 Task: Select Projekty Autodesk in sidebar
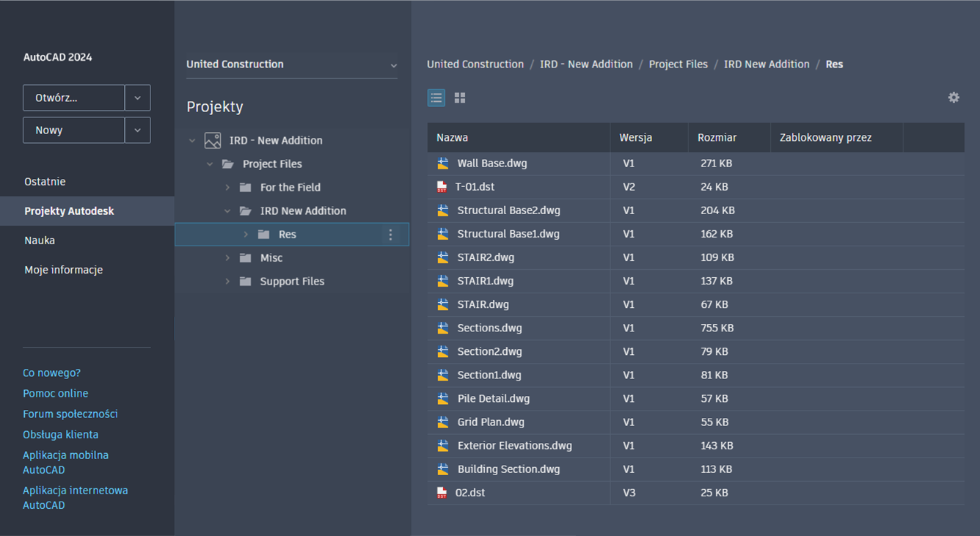pos(87,210)
